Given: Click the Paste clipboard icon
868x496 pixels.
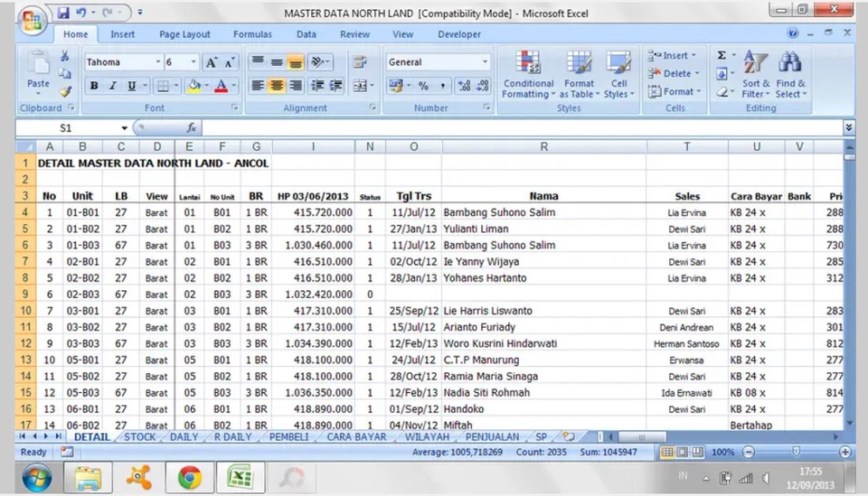Looking at the screenshot, I should coord(38,63).
